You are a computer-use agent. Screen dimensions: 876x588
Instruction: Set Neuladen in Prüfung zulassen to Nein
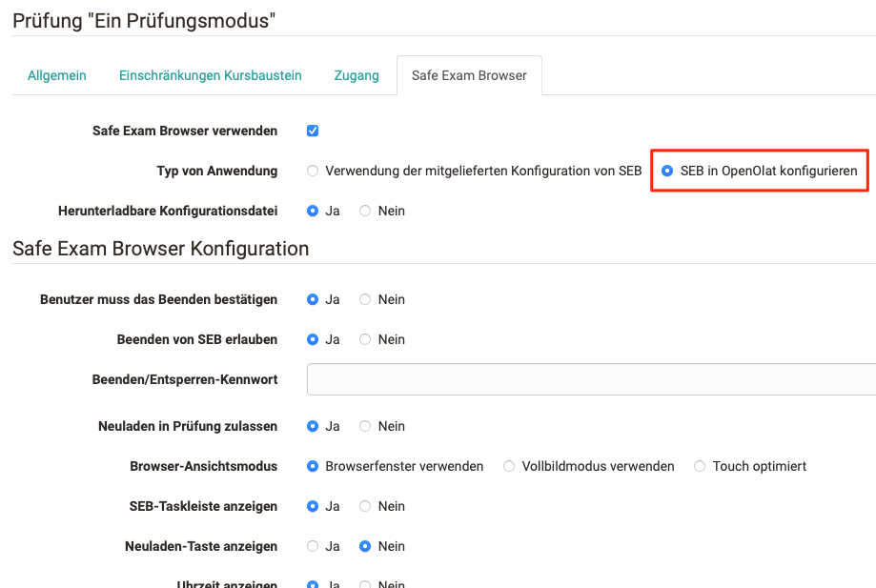(364, 426)
